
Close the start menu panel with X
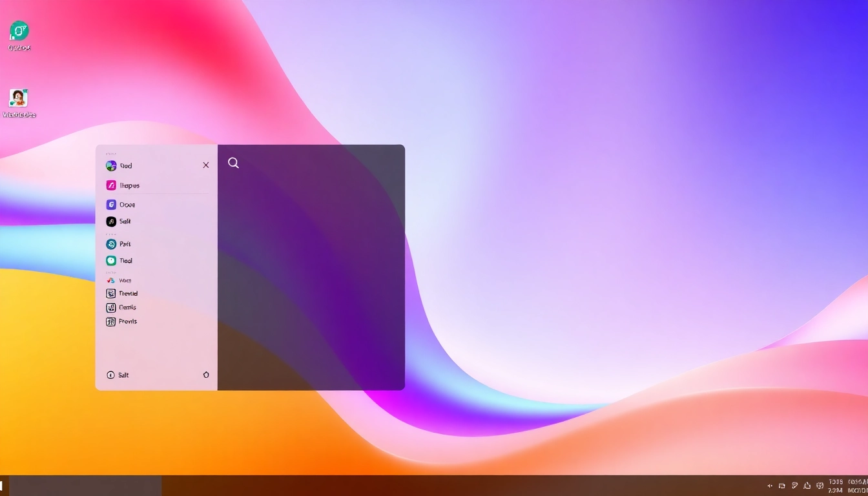(x=206, y=165)
